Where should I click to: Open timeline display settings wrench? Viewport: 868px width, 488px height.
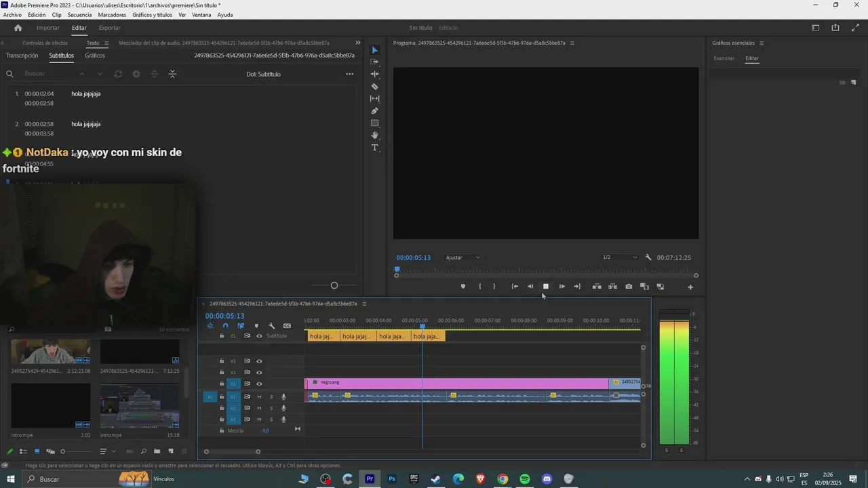pos(272,326)
